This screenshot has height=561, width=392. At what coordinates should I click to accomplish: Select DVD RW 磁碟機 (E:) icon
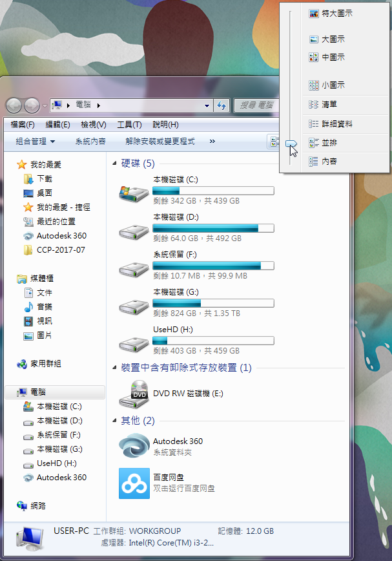coord(134,394)
